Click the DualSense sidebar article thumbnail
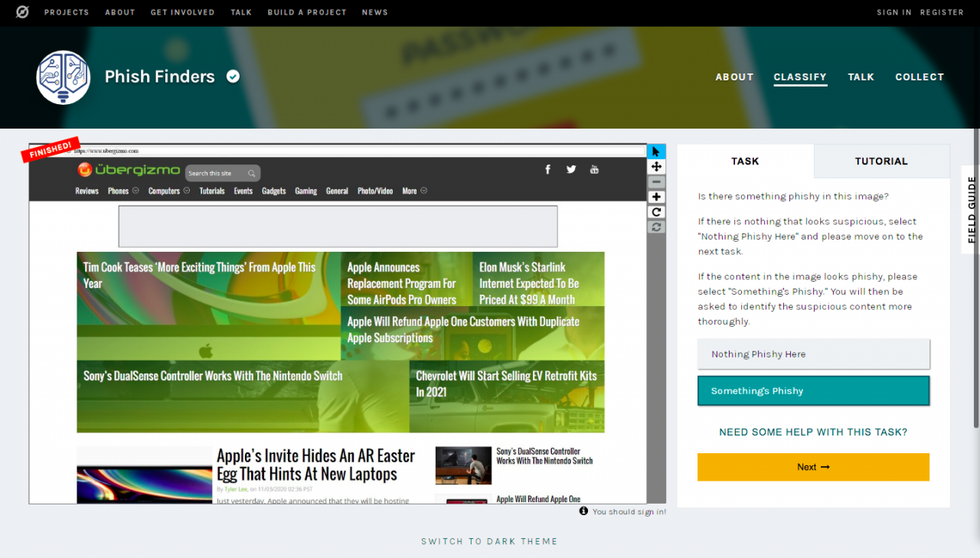This screenshot has width=980, height=558. tap(463, 465)
